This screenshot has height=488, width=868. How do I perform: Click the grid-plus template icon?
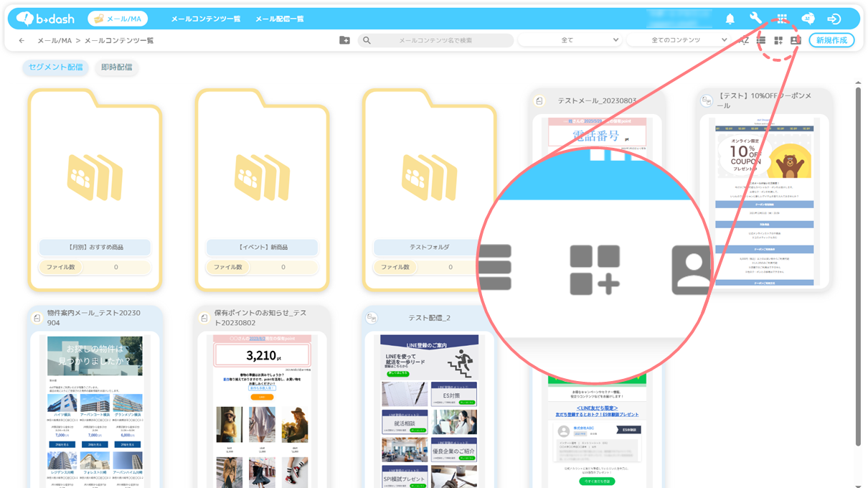[778, 40]
